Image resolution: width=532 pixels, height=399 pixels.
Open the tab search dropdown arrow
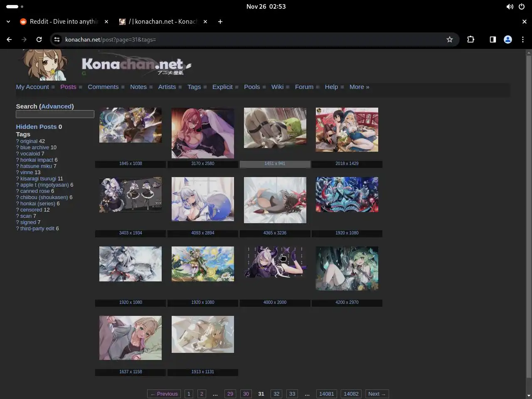(x=8, y=22)
